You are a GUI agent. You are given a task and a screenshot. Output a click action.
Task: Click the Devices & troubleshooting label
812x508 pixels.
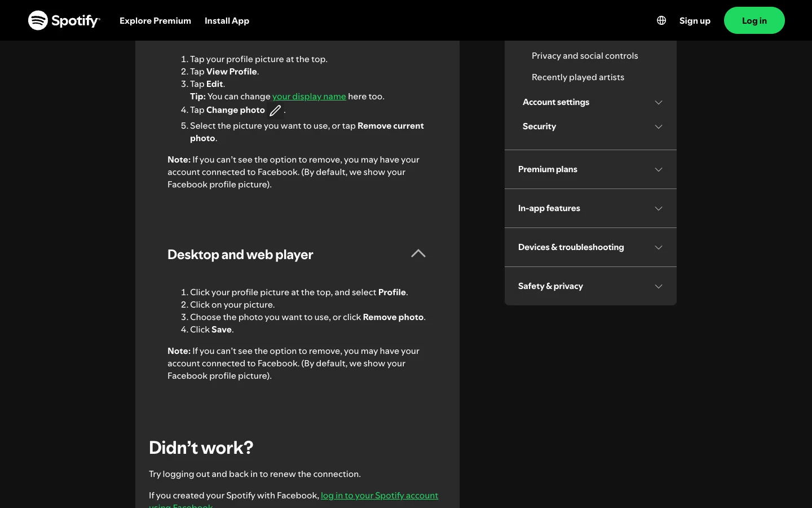[571, 247]
